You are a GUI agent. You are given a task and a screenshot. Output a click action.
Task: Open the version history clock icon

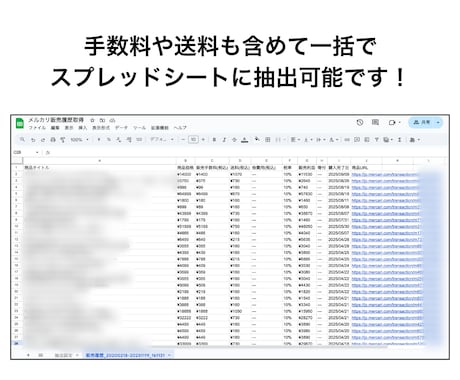tap(360, 123)
